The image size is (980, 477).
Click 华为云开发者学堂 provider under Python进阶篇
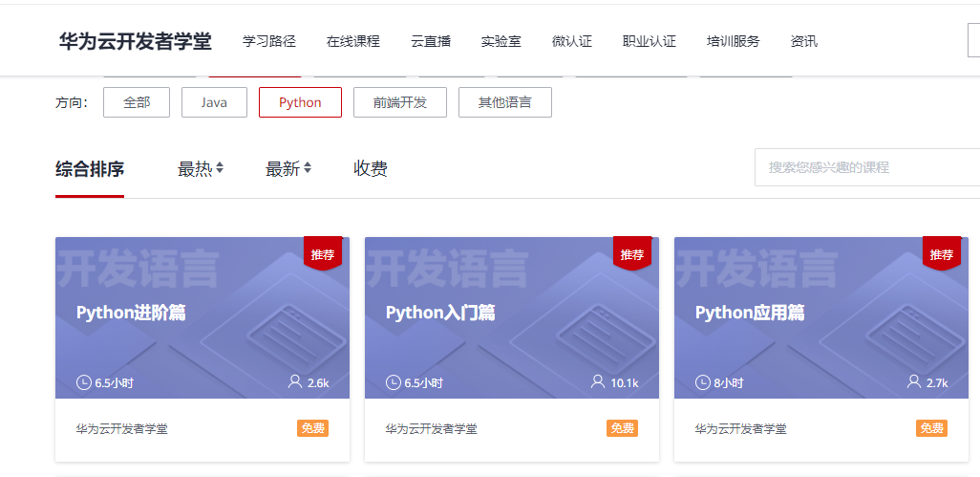122,429
